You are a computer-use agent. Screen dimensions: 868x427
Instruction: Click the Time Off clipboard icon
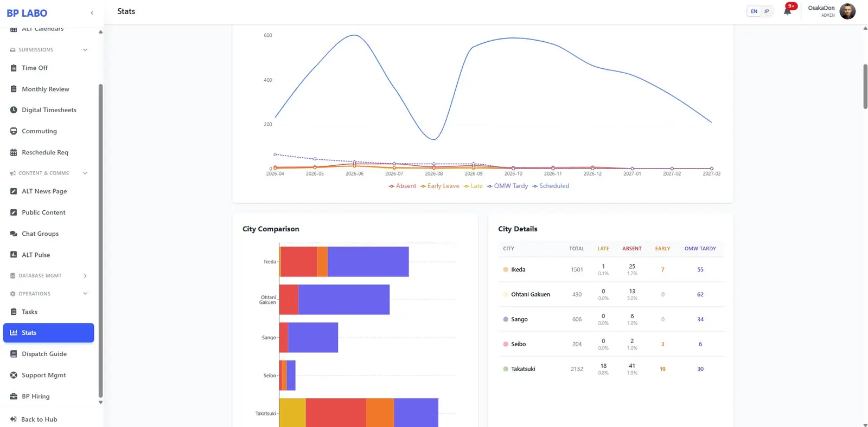pos(14,68)
